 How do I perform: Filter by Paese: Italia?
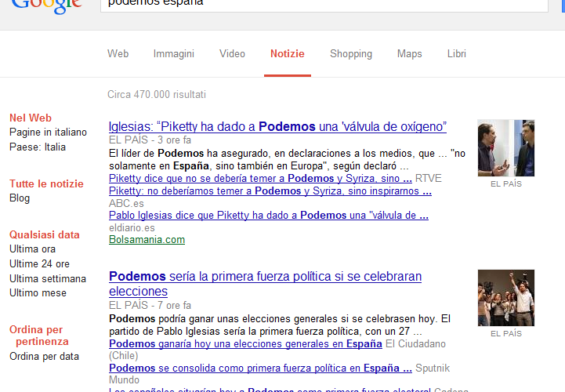(38, 147)
